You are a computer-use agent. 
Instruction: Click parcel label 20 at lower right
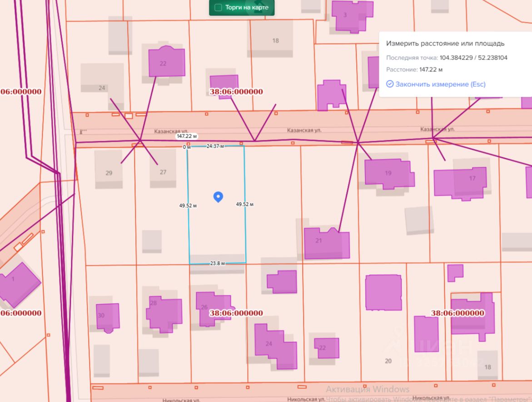coord(388,361)
